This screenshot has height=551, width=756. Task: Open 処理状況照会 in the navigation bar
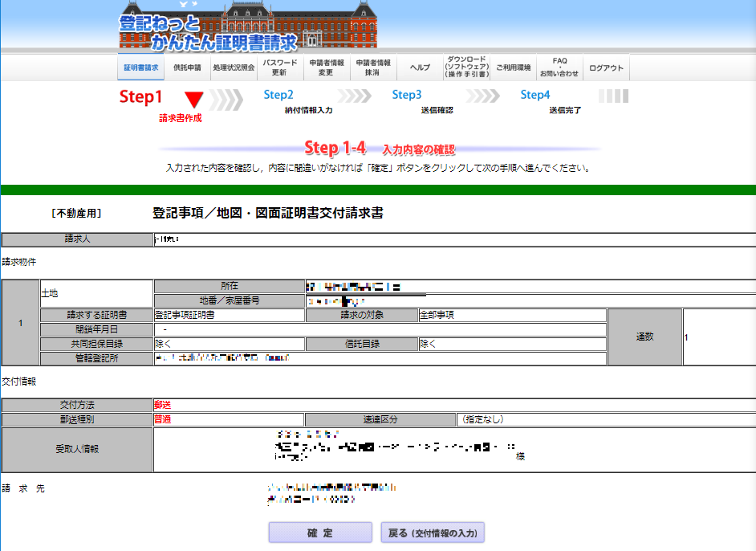point(234,68)
